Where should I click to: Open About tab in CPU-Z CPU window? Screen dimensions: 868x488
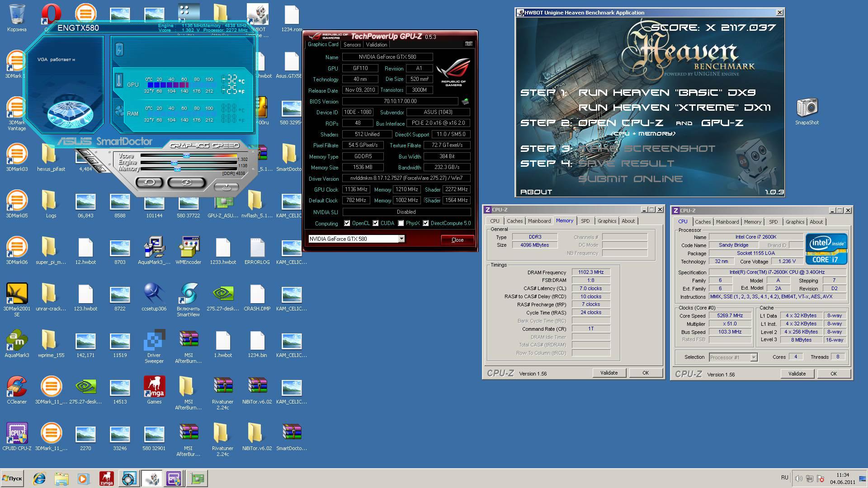816,222
